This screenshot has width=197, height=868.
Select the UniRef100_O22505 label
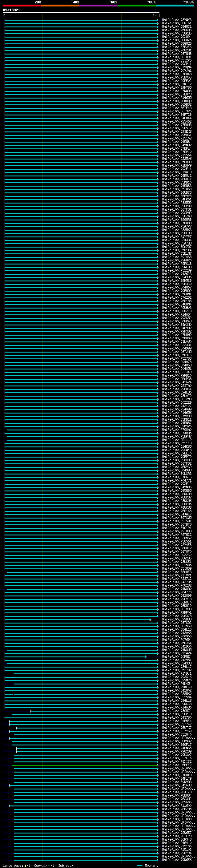coord(177,565)
